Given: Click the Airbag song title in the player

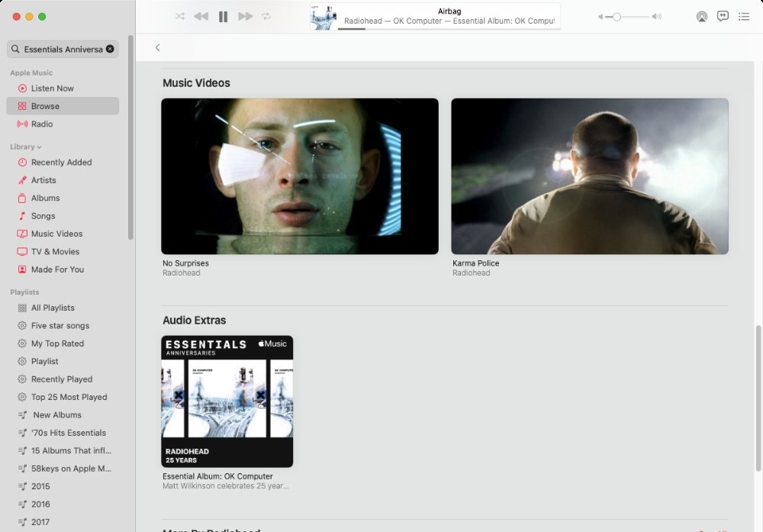Looking at the screenshot, I should (x=449, y=11).
